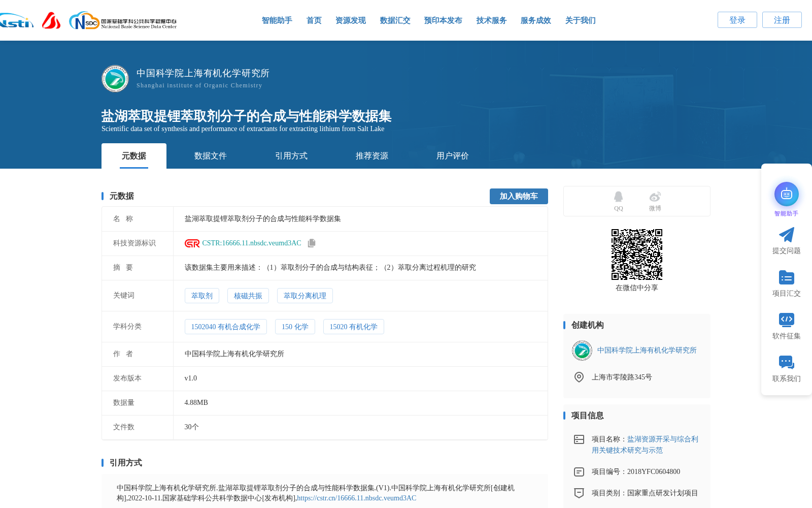Click the Shanghai institute of Organic Chemistry banner subtitle

click(x=199, y=85)
